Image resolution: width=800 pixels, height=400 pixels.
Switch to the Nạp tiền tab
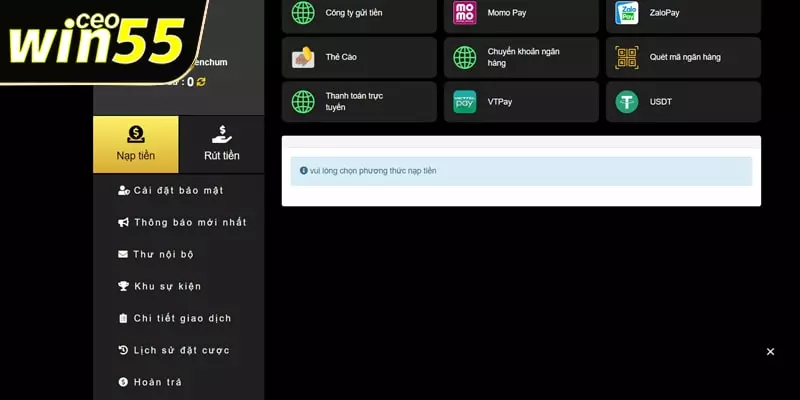pyautogui.click(x=136, y=144)
